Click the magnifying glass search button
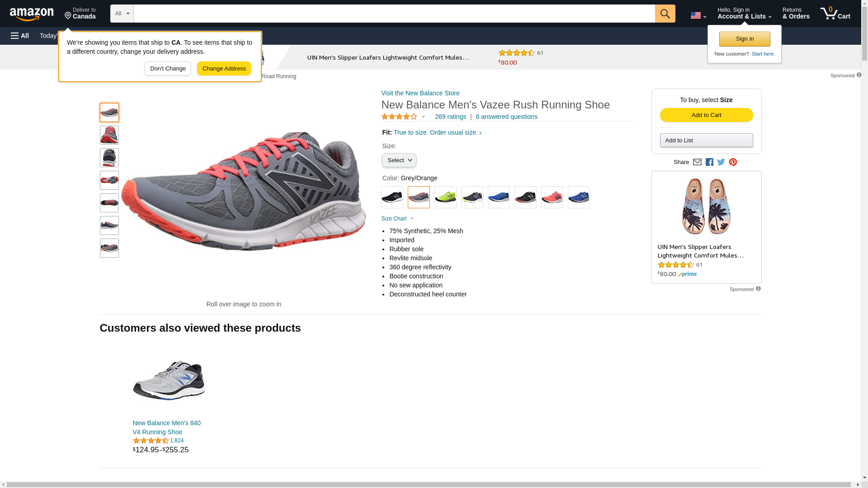Screen dimensions: 868x488 tap(665, 14)
